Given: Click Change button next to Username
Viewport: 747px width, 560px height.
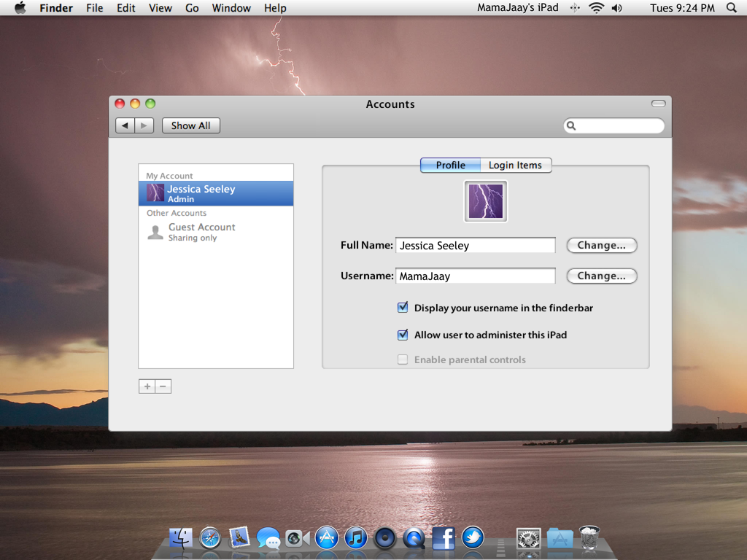Looking at the screenshot, I should pos(601,276).
